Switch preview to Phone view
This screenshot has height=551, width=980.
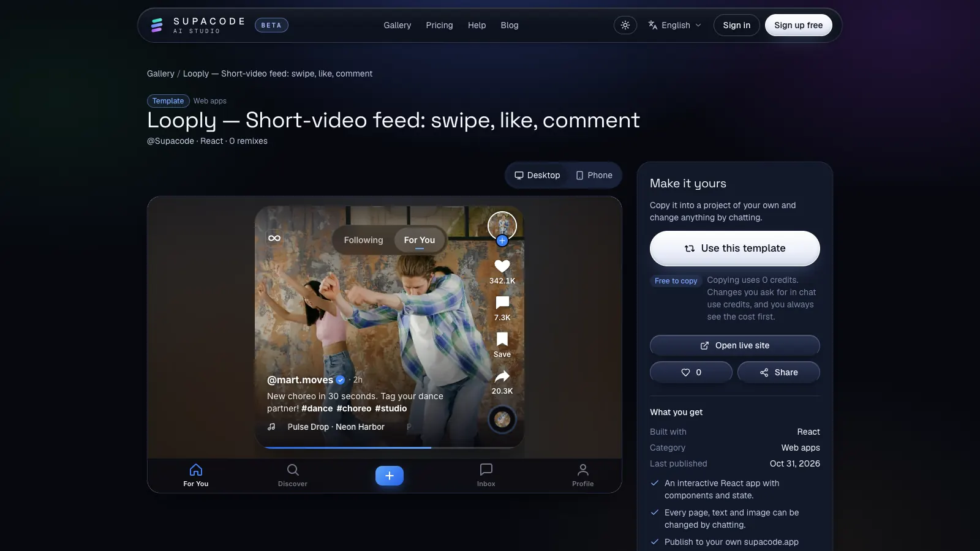[x=594, y=175]
